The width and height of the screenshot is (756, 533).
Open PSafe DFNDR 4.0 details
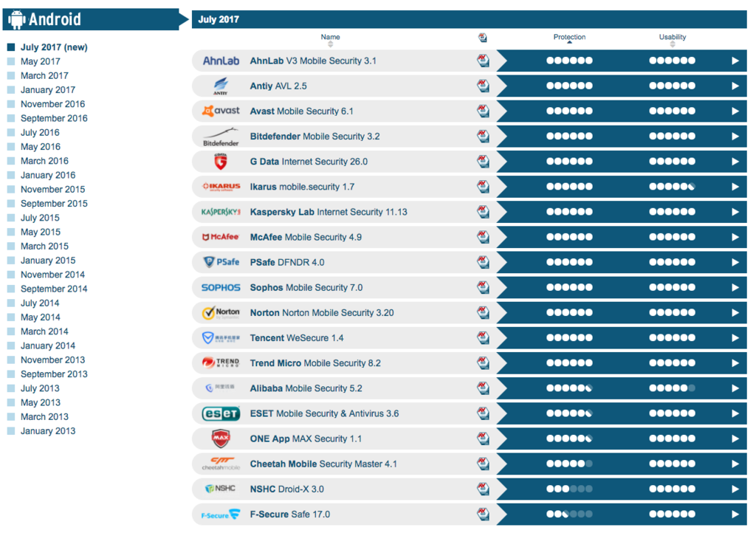(x=287, y=262)
